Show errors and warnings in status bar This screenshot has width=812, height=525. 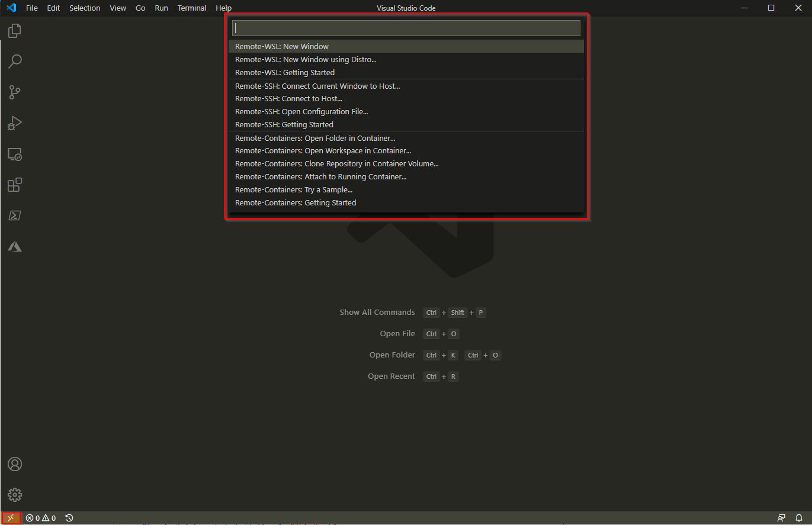pyautogui.click(x=41, y=518)
